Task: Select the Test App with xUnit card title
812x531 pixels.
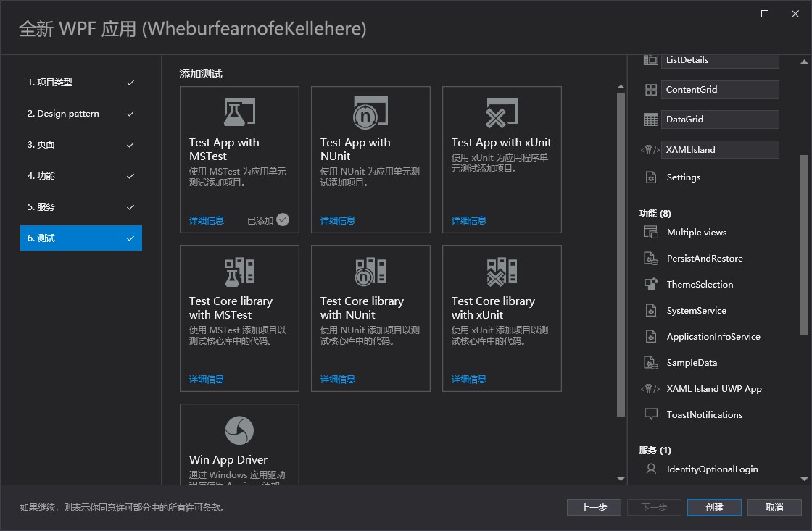Action: [x=501, y=142]
